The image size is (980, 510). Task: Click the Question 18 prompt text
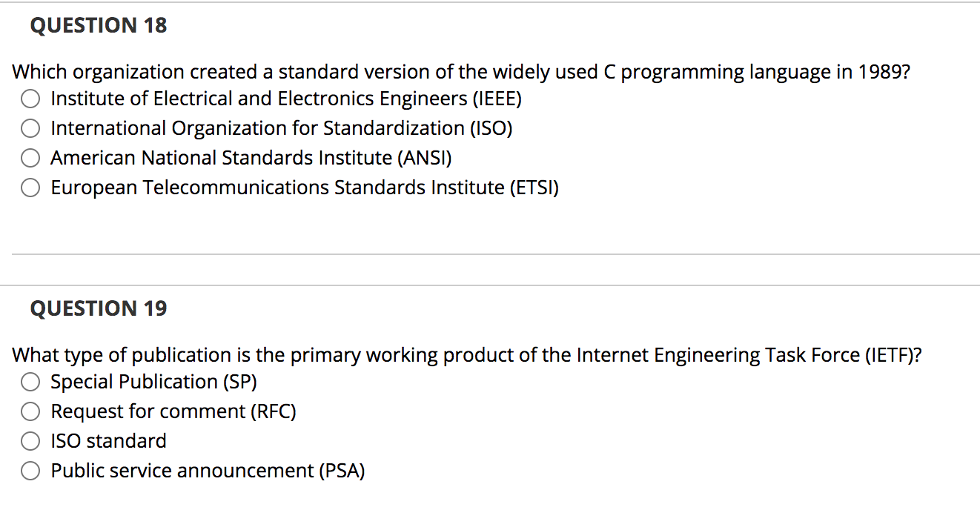point(460,71)
